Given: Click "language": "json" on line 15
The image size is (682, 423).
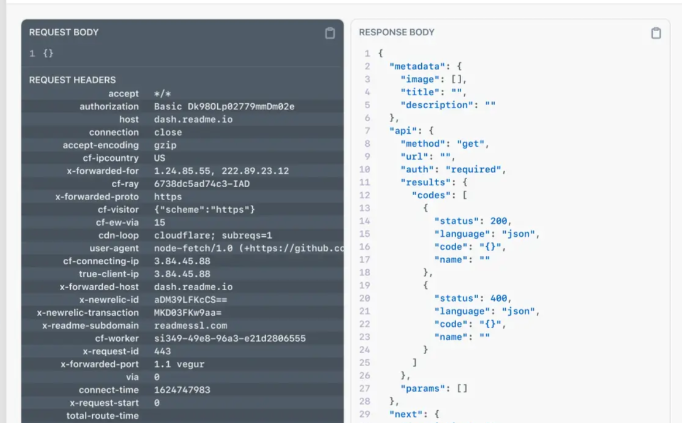Looking at the screenshot, I should 487,234.
